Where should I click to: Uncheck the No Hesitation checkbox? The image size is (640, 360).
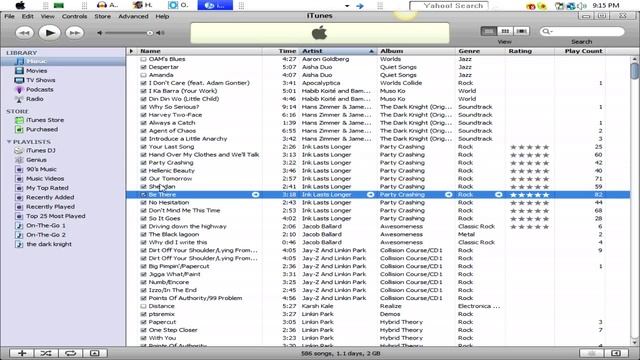pos(143,202)
